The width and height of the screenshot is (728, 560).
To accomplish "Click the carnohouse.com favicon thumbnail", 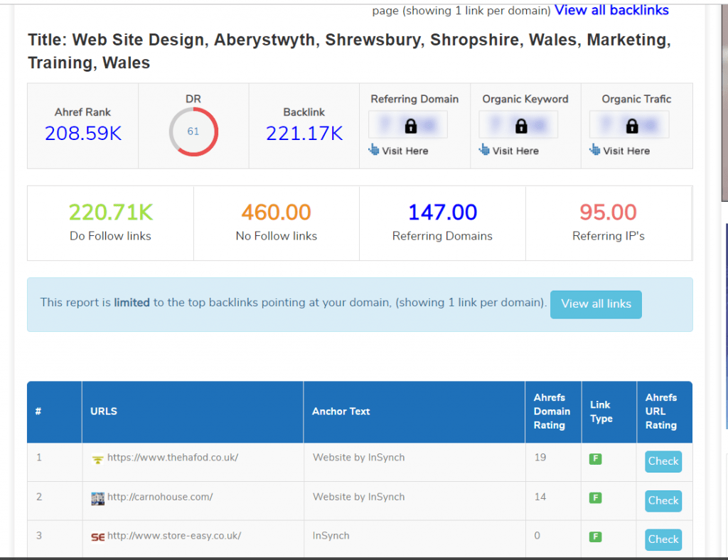I will [x=97, y=499].
